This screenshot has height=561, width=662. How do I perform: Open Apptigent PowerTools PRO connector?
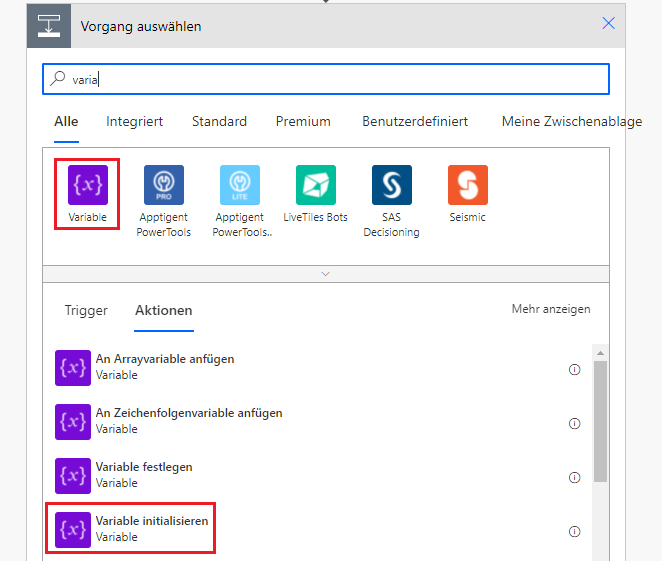[x=164, y=185]
